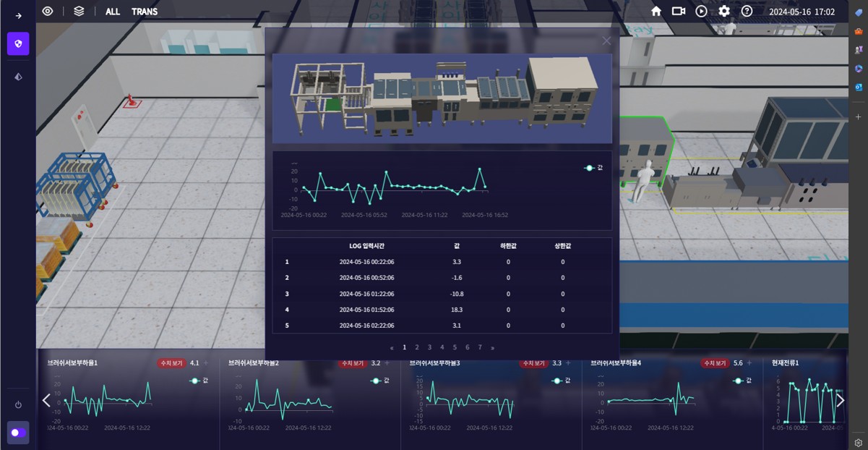Open settings via the top gear icon
The image size is (868, 450).
(723, 12)
